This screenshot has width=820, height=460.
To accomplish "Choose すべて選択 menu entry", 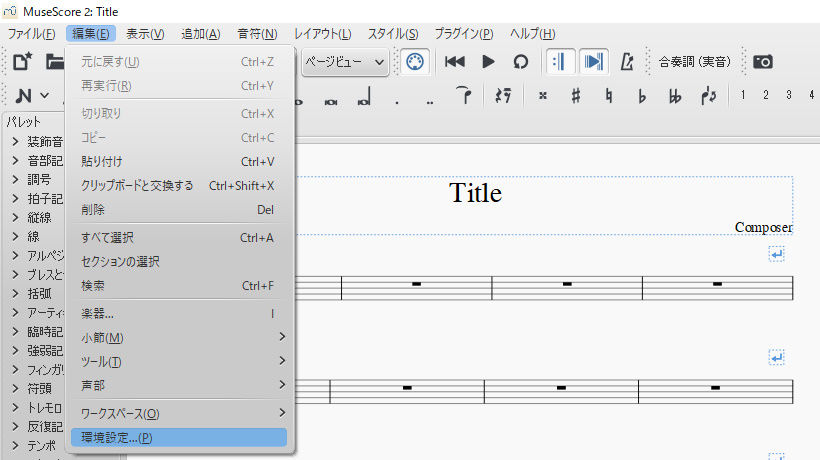I will (x=178, y=238).
